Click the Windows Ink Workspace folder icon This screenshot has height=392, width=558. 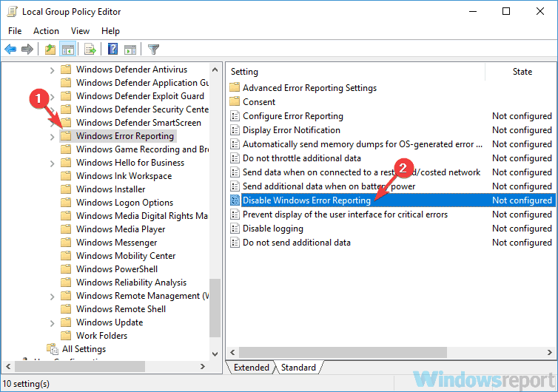coord(66,176)
